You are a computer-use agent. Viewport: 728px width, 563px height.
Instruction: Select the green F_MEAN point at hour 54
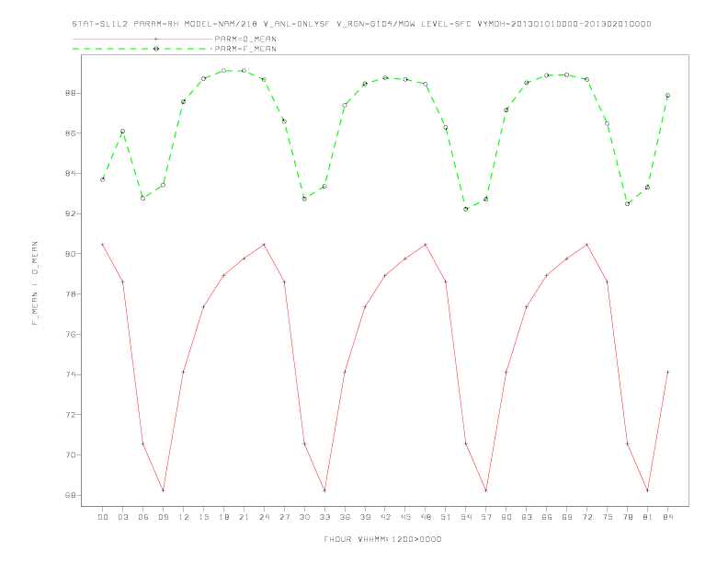466,209
